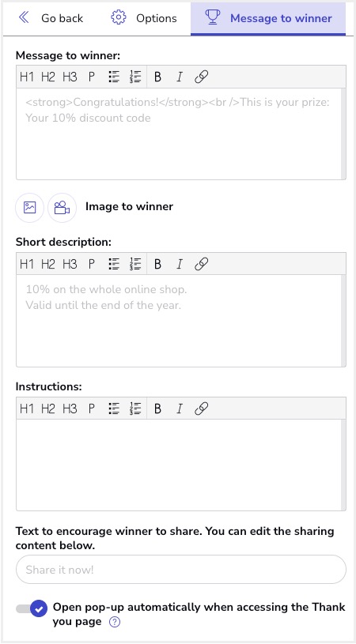Select H3 heading in Short description toolbar
356x644 pixels.
pos(70,264)
